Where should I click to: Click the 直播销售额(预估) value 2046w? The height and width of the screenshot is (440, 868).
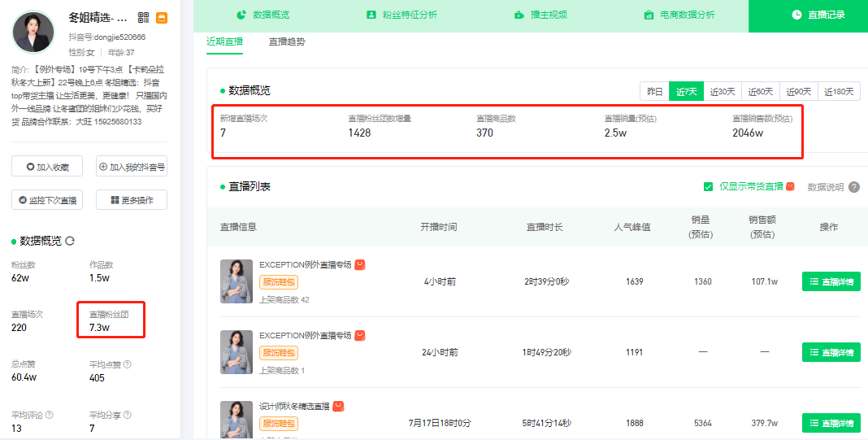(x=748, y=133)
